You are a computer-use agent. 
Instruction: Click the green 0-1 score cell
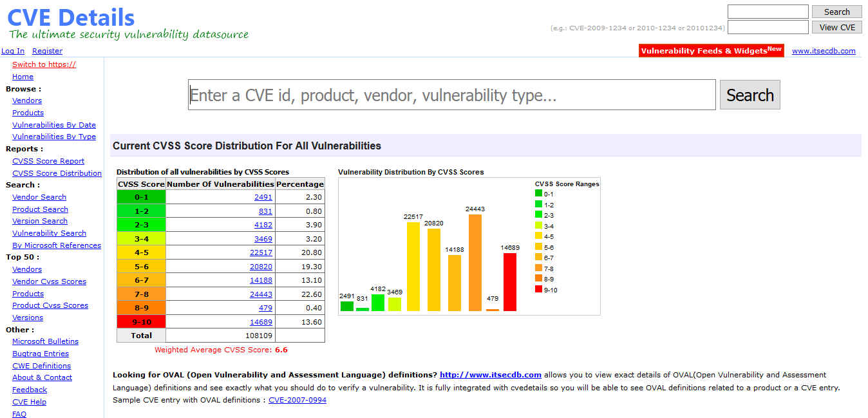coord(141,197)
